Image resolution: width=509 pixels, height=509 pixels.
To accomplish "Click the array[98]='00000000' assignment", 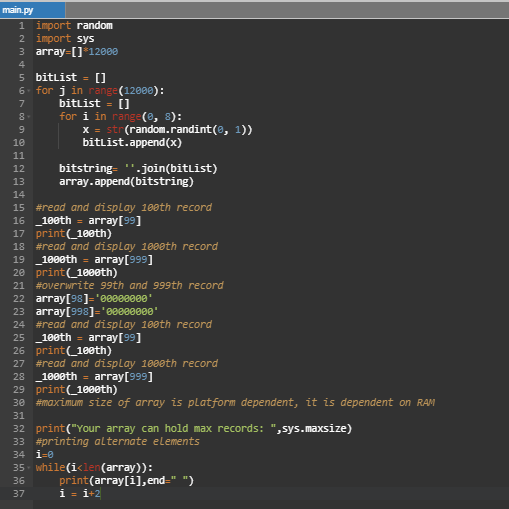I will point(94,299).
